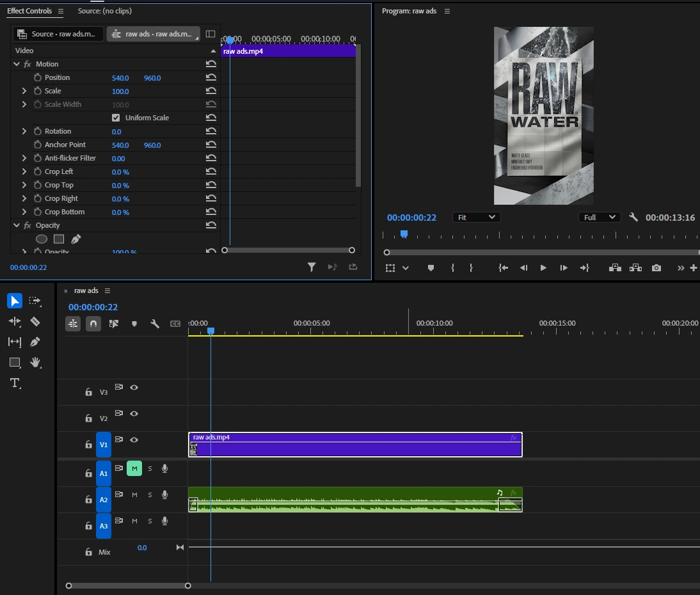Toggle Anchor Point animation stopwatch

point(38,145)
